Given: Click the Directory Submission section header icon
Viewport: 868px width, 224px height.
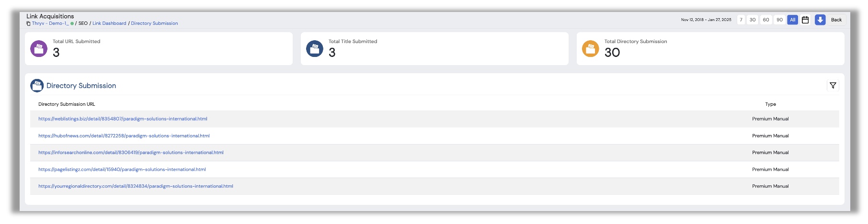Looking at the screenshot, I should (37, 86).
